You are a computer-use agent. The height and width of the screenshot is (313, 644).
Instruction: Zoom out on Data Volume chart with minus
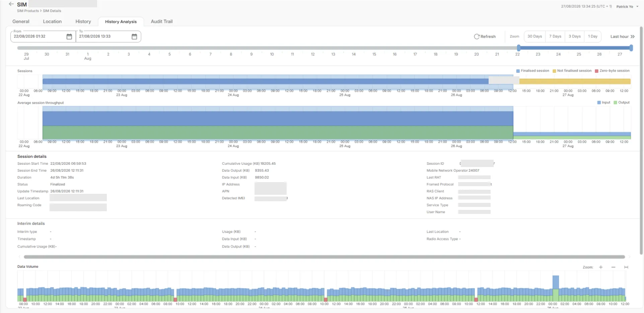[613, 267]
